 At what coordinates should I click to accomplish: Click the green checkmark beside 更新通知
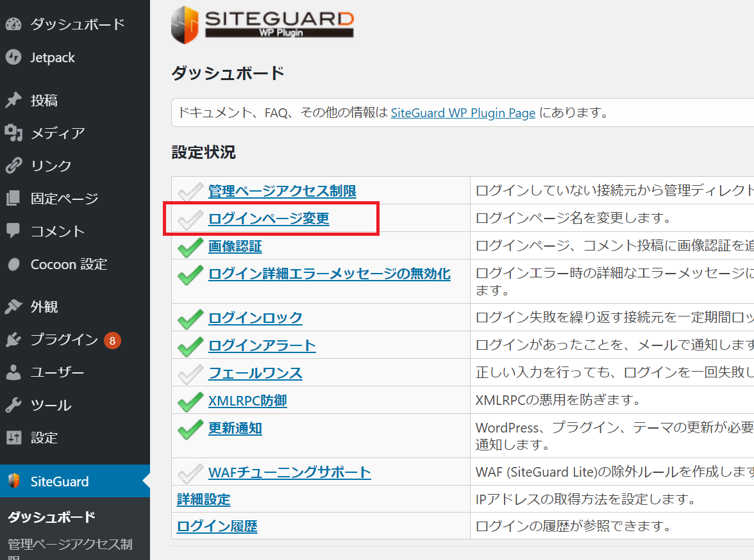pyautogui.click(x=190, y=429)
